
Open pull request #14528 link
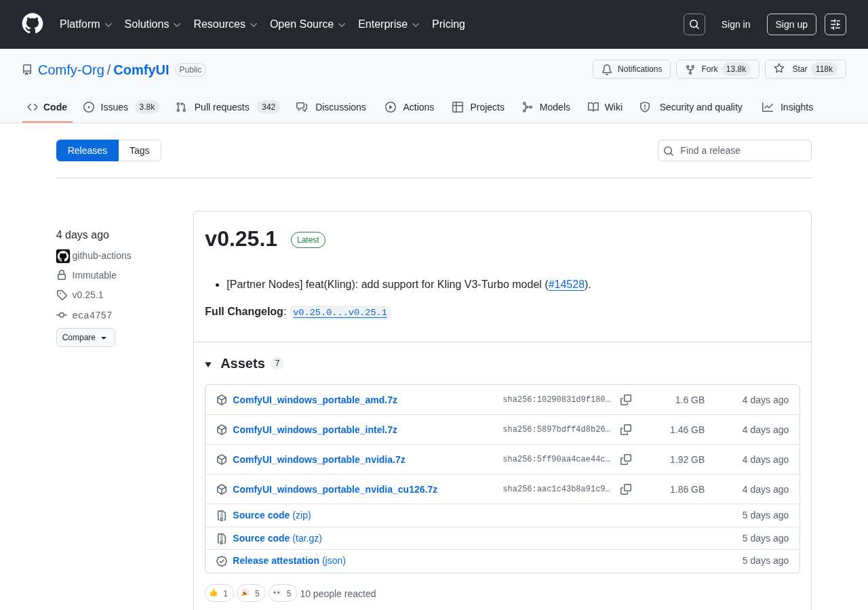[566, 285]
